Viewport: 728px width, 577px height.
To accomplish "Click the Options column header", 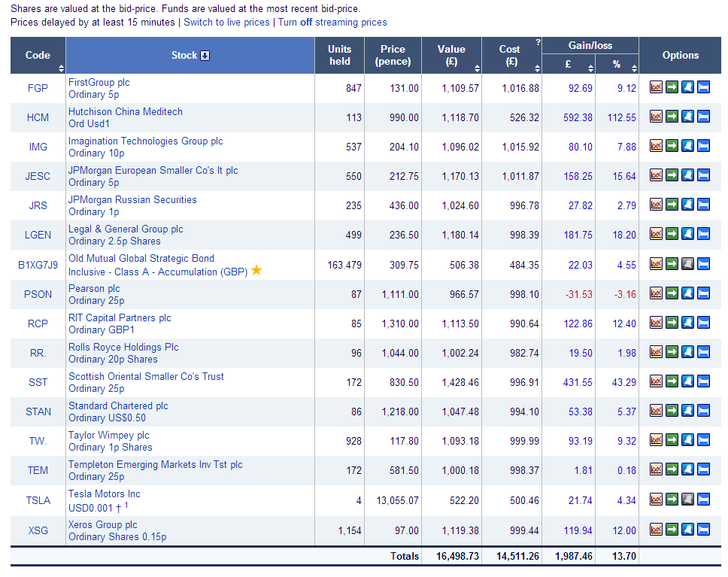I will pyautogui.click(x=680, y=55).
